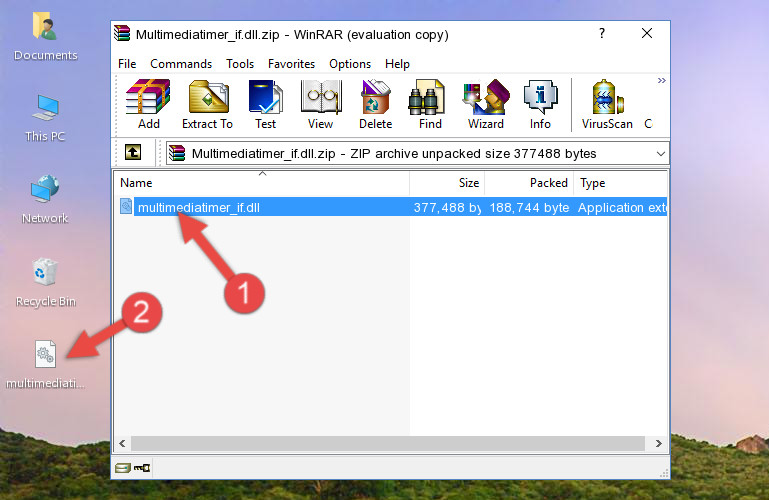Image resolution: width=769 pixels, height=500 pixels.
Task: Click the drive icon in status bar
Action: click(x=123, y=468)
